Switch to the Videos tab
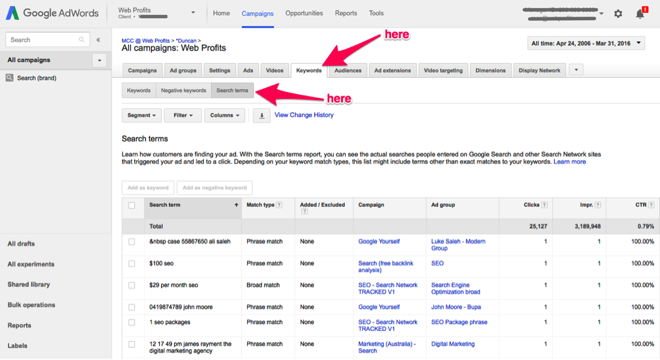The height and width of the screenshot is (360, 660). click(x=274, y=70)
